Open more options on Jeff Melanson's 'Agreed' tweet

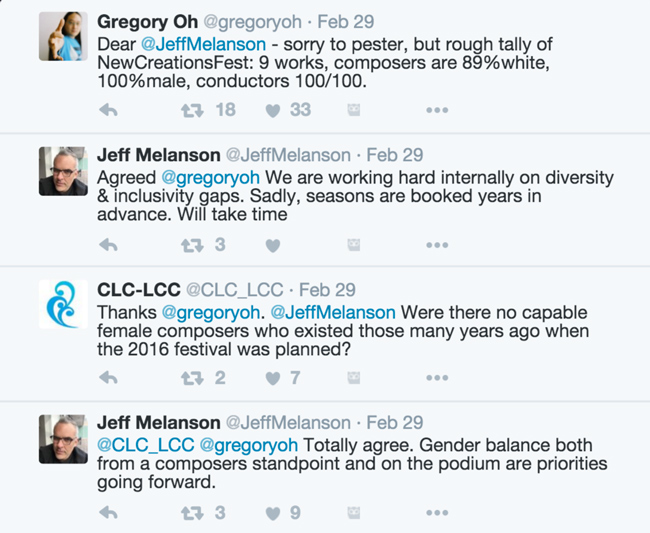(x=437, y=245)
